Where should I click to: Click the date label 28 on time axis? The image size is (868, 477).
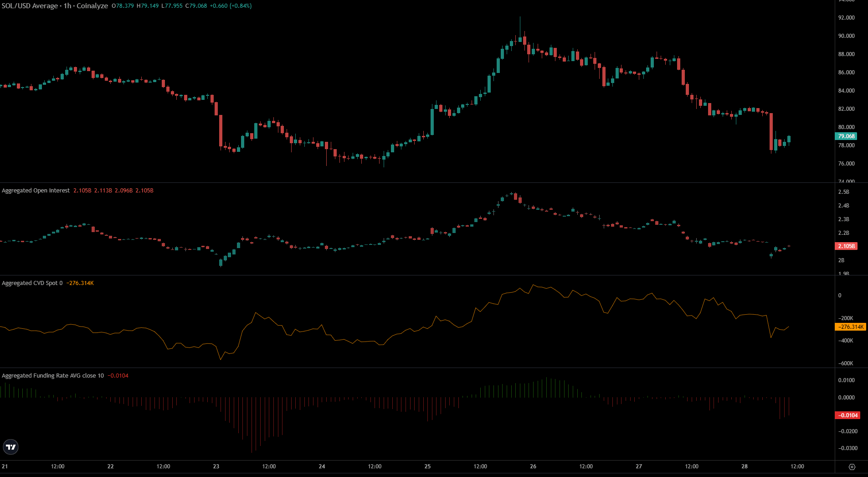pyautogui.click(x=744, y=467)
